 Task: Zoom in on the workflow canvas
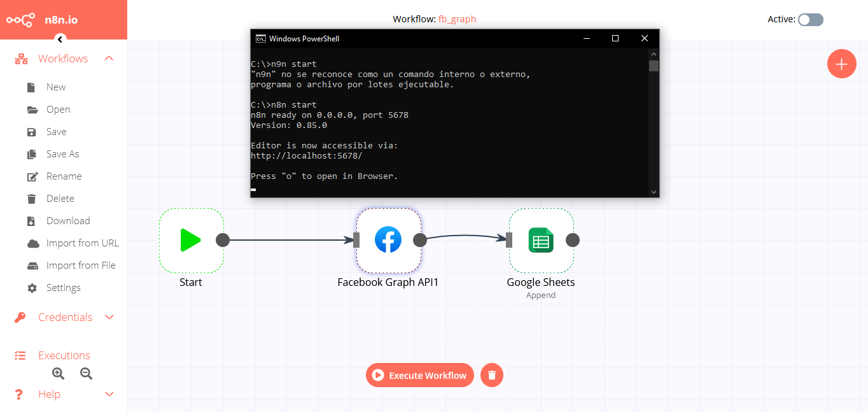[58, 374]
